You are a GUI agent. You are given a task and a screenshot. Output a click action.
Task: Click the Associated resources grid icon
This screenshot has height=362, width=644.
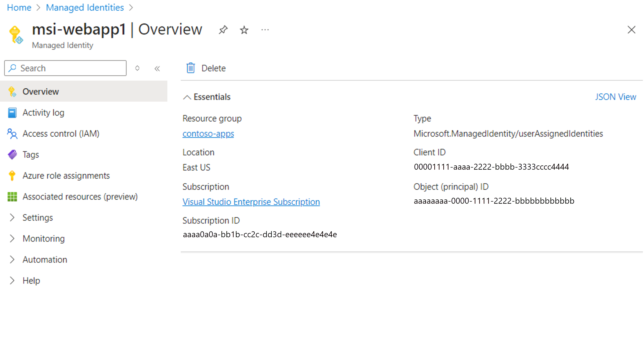point(12,196)
